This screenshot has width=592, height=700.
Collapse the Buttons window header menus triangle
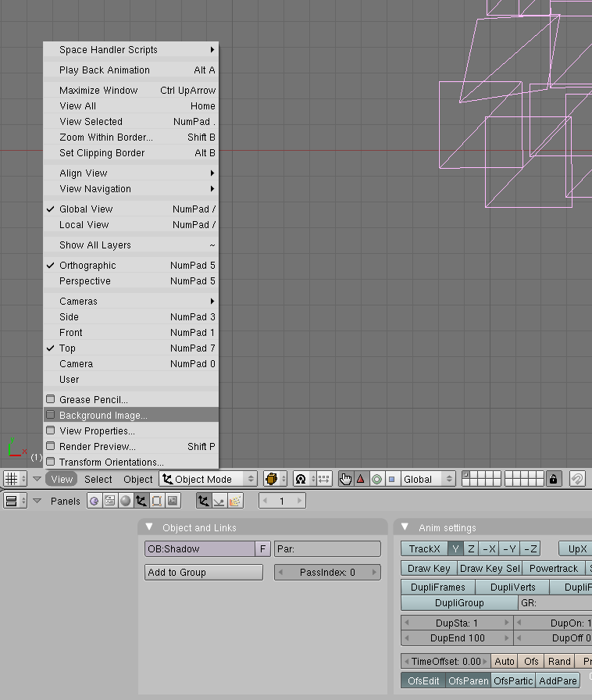[37, 501]
